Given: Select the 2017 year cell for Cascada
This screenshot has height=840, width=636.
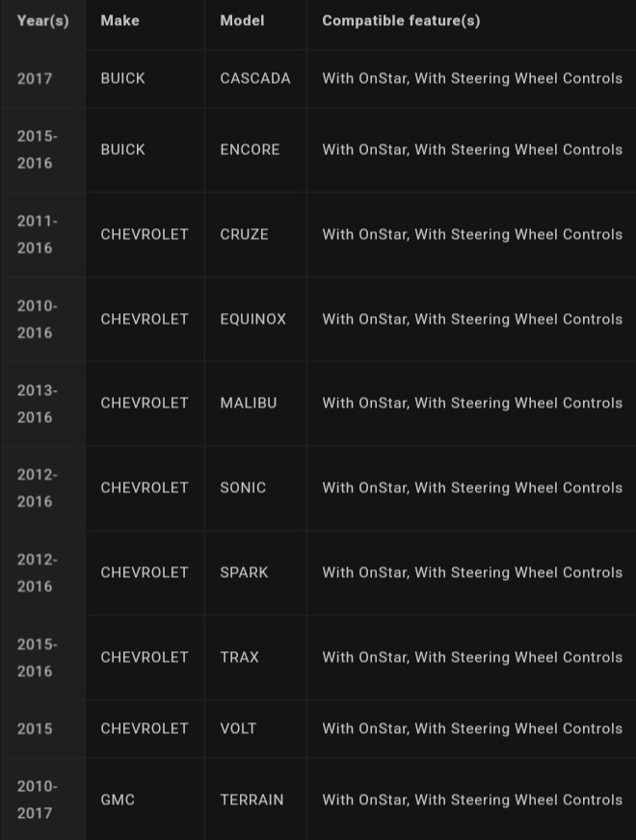Looking at the screenshot, I should (x=35, y=79).
